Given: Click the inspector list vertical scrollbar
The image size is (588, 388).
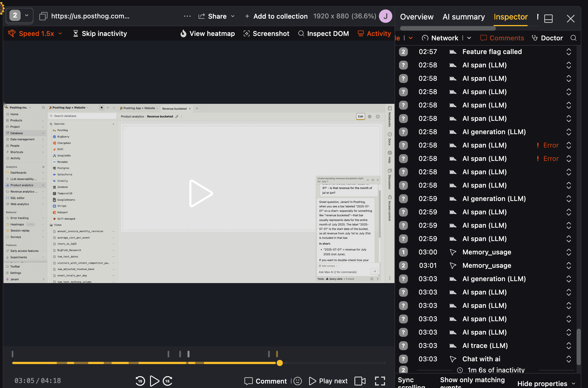Looking at the screenshot, I should point(579,347).
